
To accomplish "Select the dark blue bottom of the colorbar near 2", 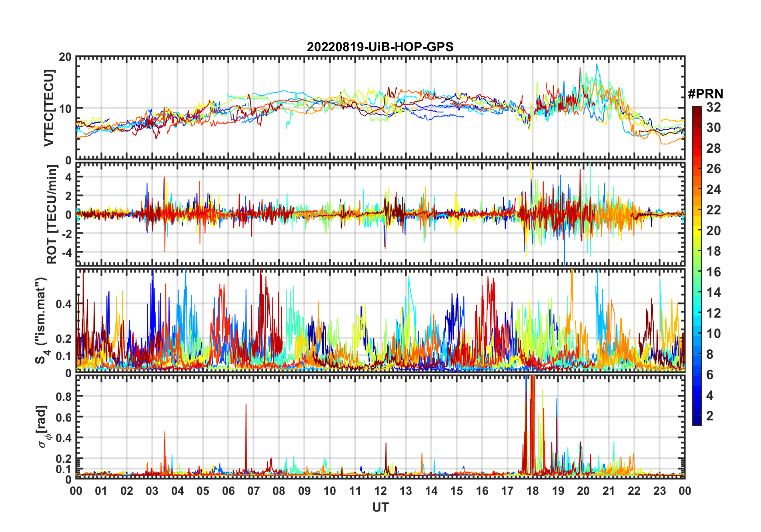I will (697, 420).
